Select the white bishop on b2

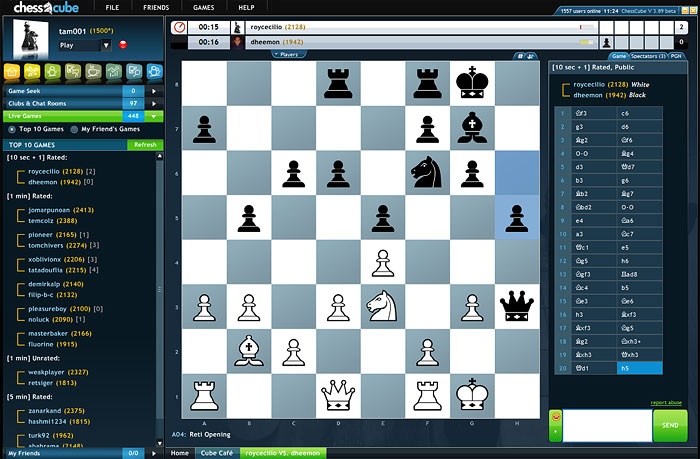click(x=249, y=351)
